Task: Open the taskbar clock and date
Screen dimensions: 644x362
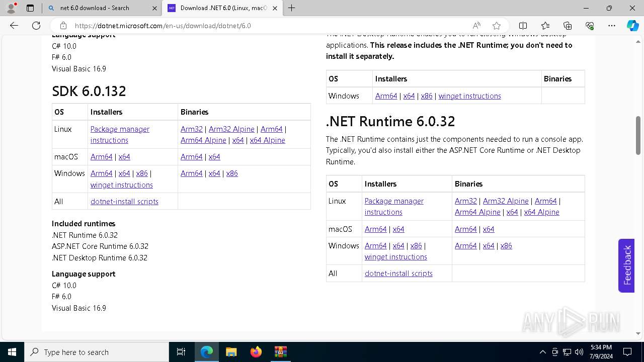Action: point(601,352)
